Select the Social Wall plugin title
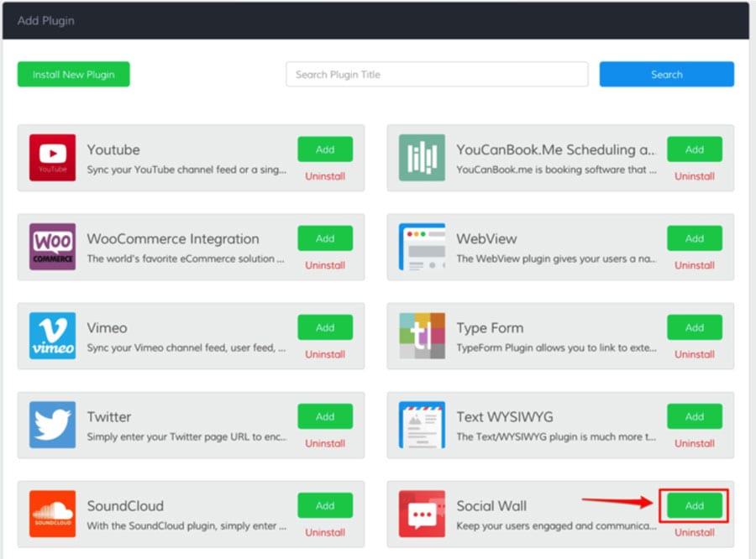The image size is (756, 559). 491,506
